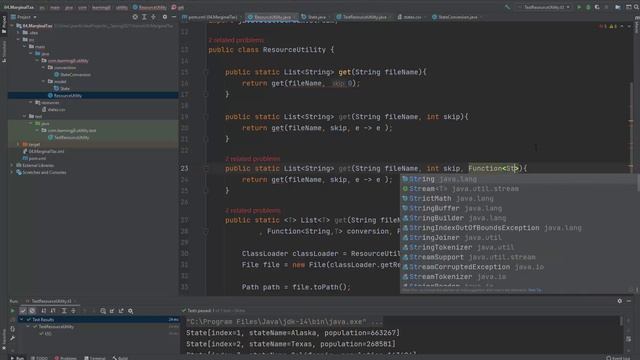Open Build tool window tab at bottom
The height and width of the screenshot is (360, 640).
pos(120,358)
